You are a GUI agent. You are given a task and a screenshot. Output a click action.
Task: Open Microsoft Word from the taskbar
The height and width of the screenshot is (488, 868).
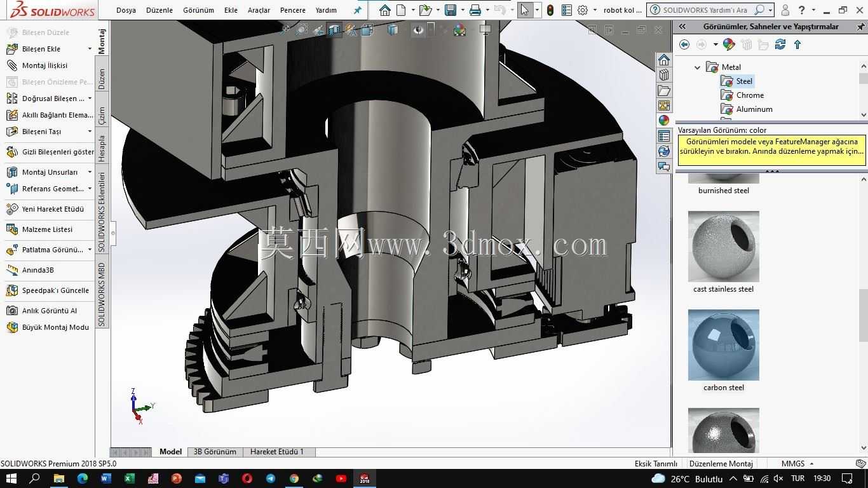pos(105,478)
